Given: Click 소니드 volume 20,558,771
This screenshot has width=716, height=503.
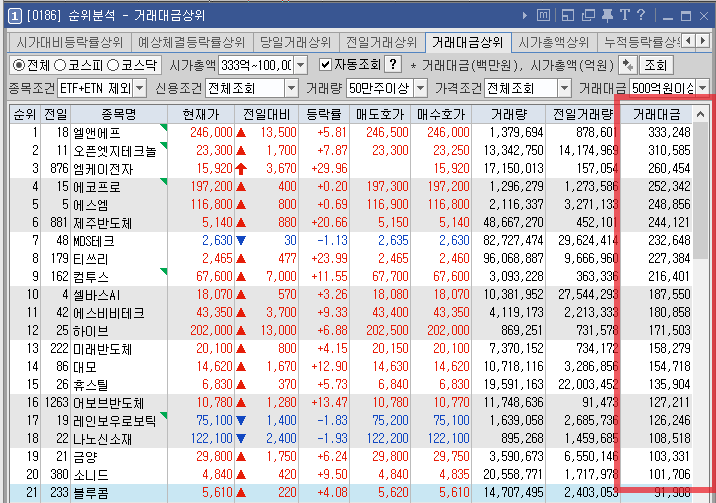Looking at the screenshot, I should pyautogui.click(x=513, y=475).
